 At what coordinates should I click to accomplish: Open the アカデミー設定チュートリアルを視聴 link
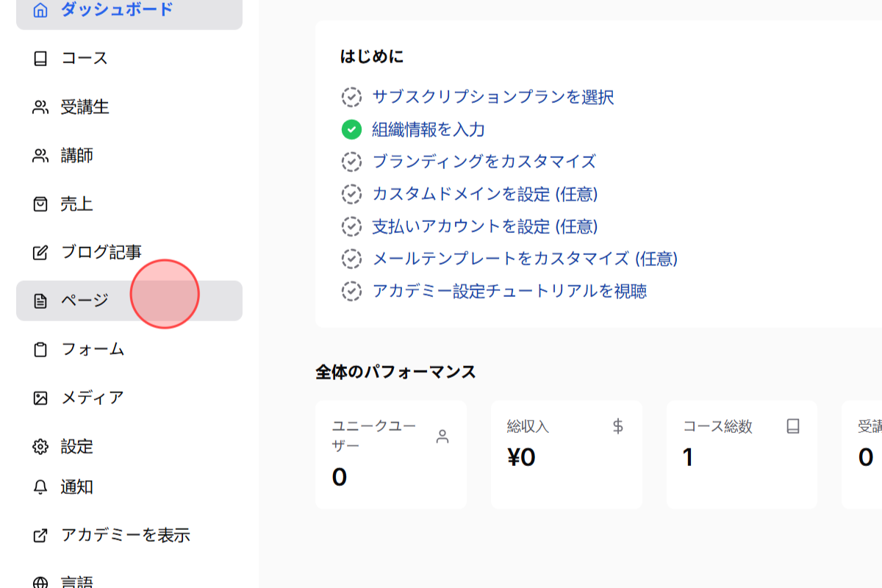coord(511,292)
